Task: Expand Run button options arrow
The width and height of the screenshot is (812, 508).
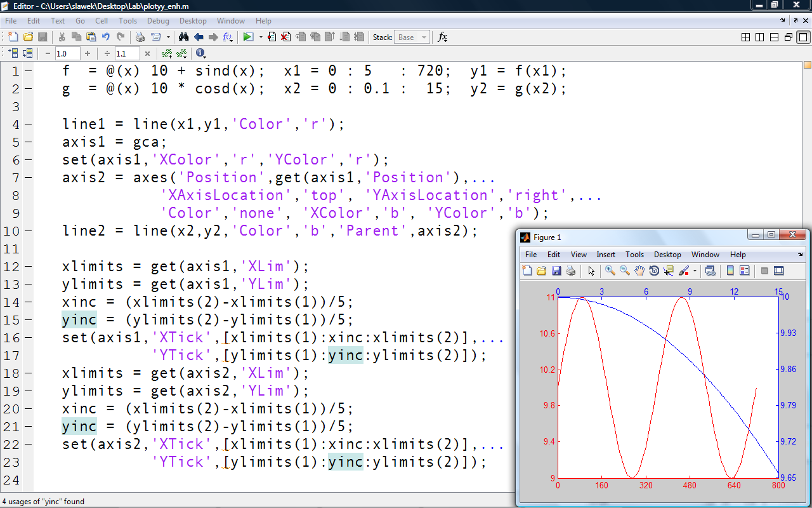Action: pyautogui.click(x=260, y=37)
